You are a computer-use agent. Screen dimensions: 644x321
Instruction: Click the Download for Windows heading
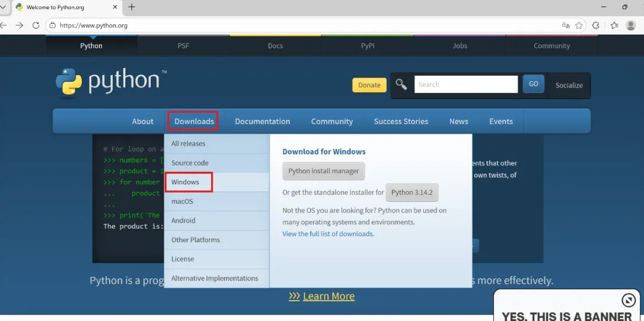324,152
